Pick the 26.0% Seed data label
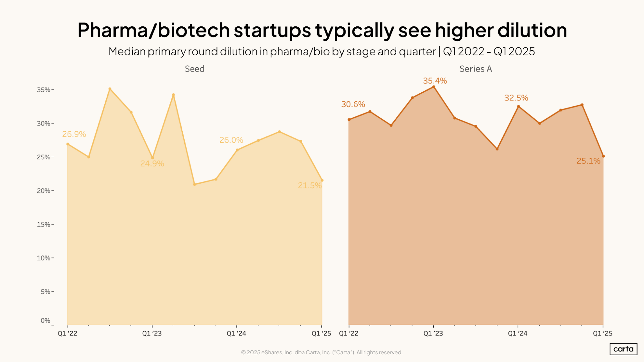Viewport: 644px width, 362px height. (x=231, y=140)
